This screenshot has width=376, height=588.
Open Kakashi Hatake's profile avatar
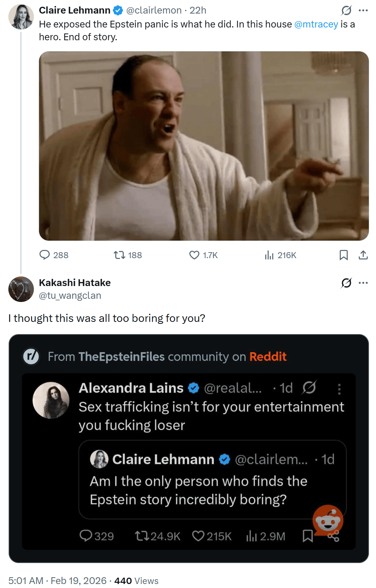tap(21, 289)
